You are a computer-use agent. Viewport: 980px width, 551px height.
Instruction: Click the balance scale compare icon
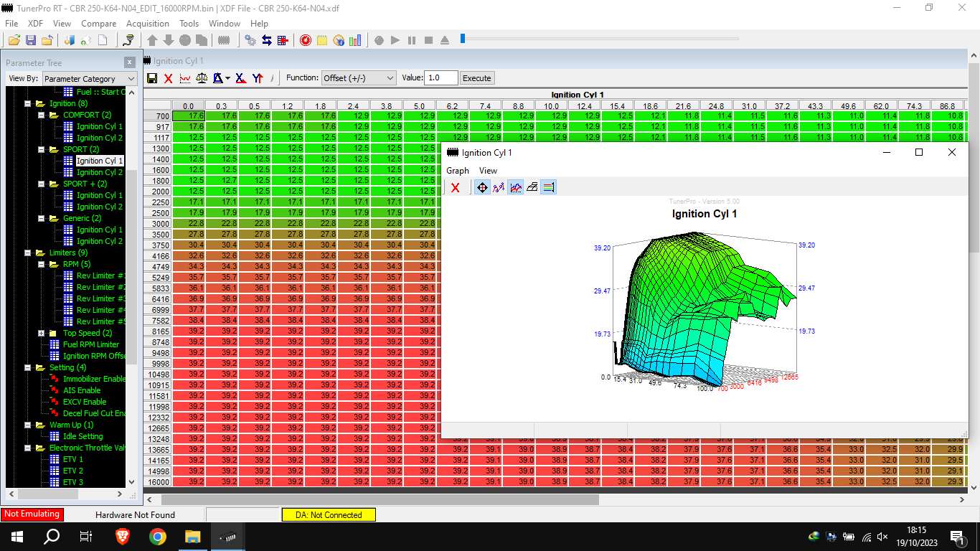click(x=202, y=78)
